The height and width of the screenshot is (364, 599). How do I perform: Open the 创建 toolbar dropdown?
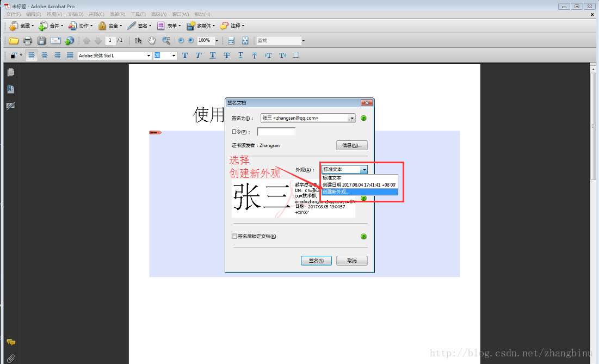point(22,26)
